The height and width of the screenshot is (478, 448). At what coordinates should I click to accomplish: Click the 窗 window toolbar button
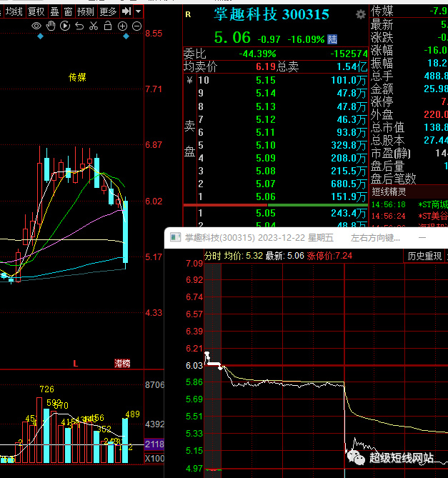pyautogui.click(x=68, y=11)
